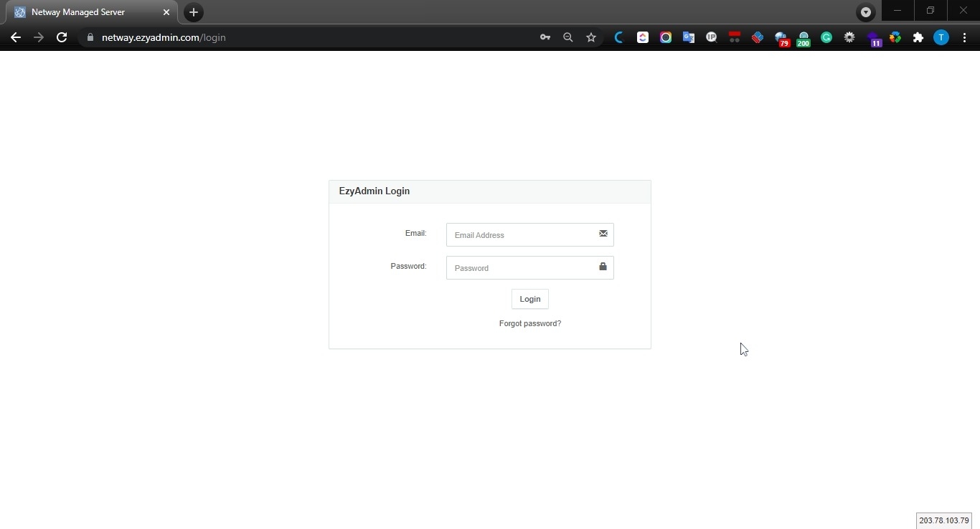The image size is (980, 529).
Task: Reload the page
Action: click(x=62, y=37)
